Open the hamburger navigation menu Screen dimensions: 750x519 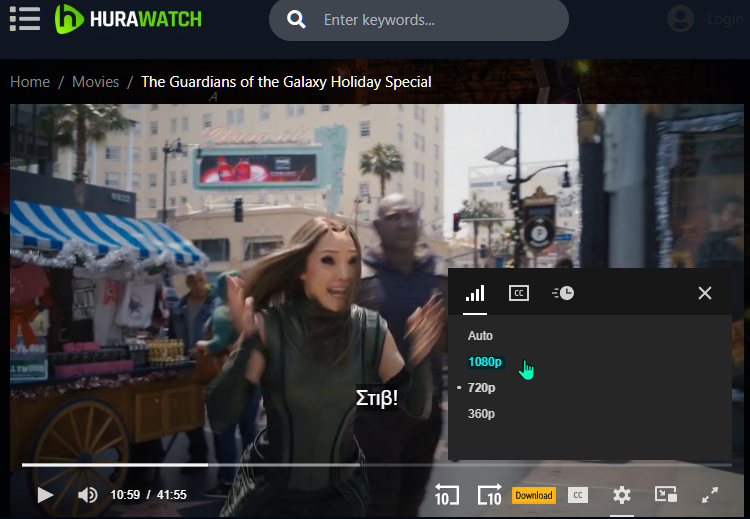coord(24,19)
